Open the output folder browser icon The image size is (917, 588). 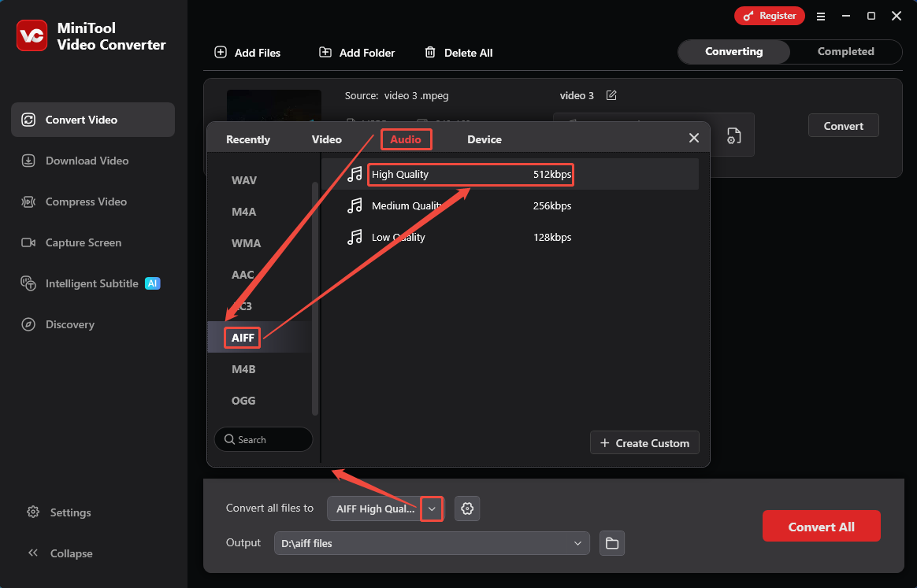(612, 543)
